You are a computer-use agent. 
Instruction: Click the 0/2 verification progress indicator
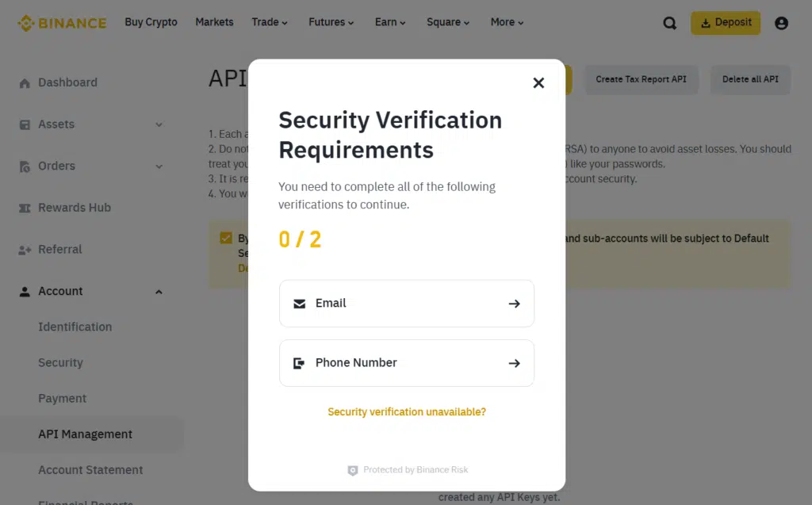point(300,239)
